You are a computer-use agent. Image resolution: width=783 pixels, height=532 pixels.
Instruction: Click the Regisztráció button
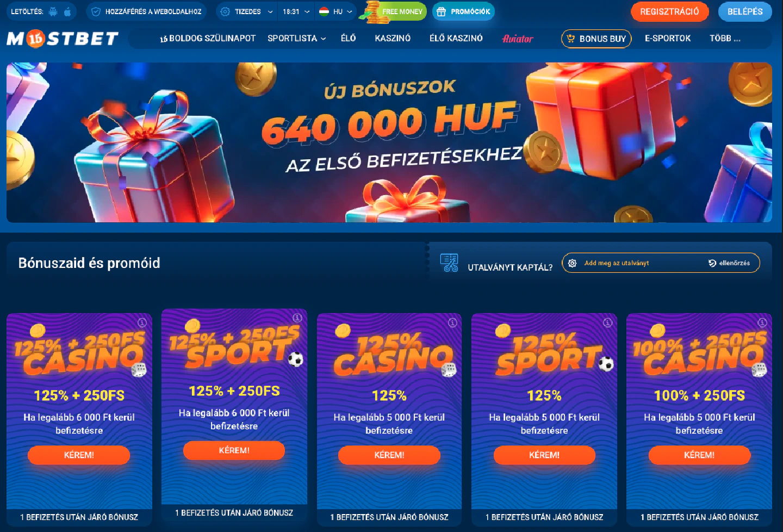point(669,11)
